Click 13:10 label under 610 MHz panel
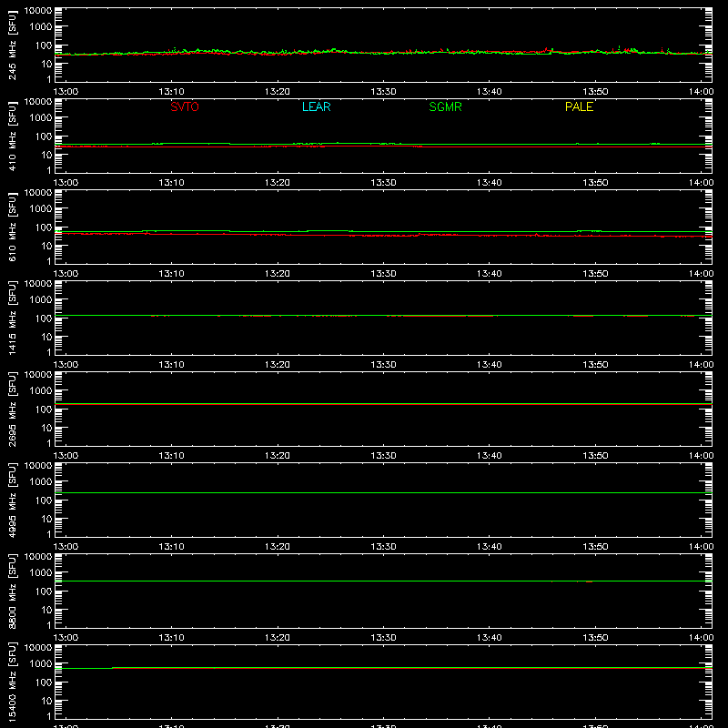This screenshot has width=728, height=728. click(x=172, y=274)
